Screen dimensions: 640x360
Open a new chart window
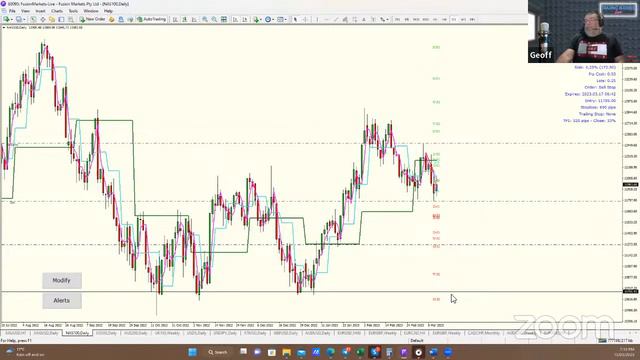[6, 19]
